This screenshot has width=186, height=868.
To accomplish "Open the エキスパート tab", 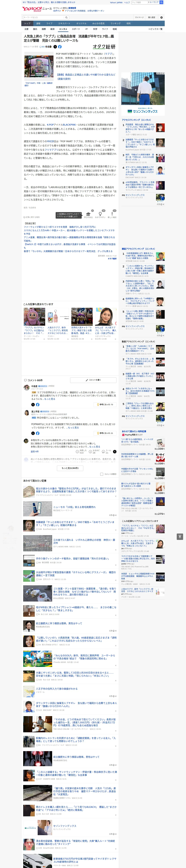I will pyautogui.click(x=64, y=24).
